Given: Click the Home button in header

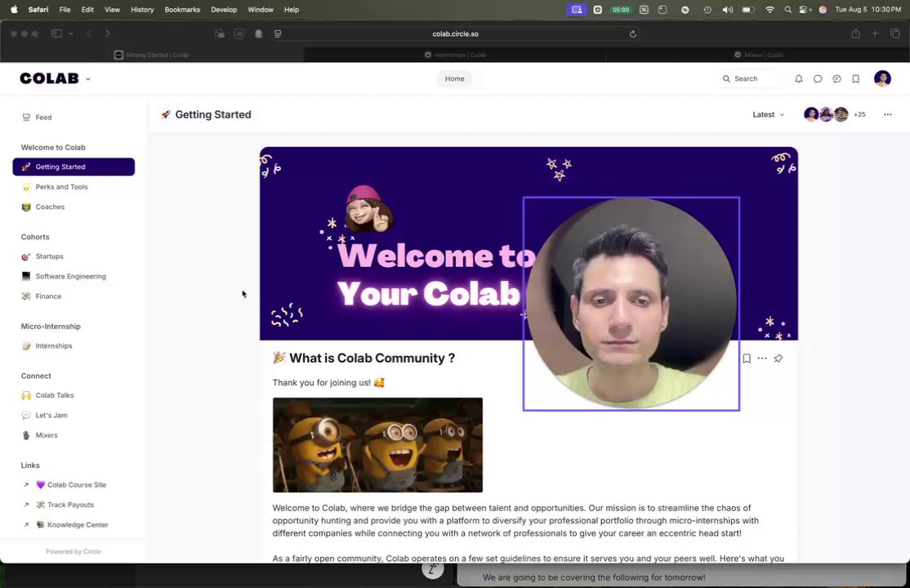Looking at the screenshot, I should (x=454, y=79).
